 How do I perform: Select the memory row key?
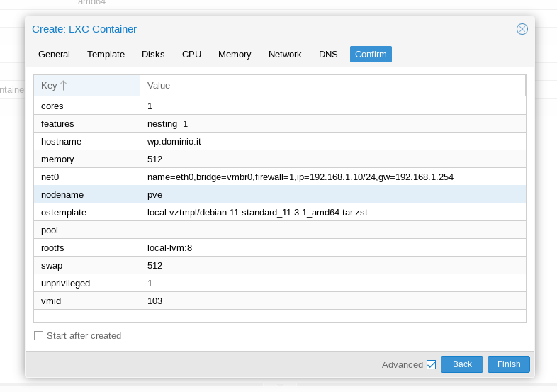[57, 159]
